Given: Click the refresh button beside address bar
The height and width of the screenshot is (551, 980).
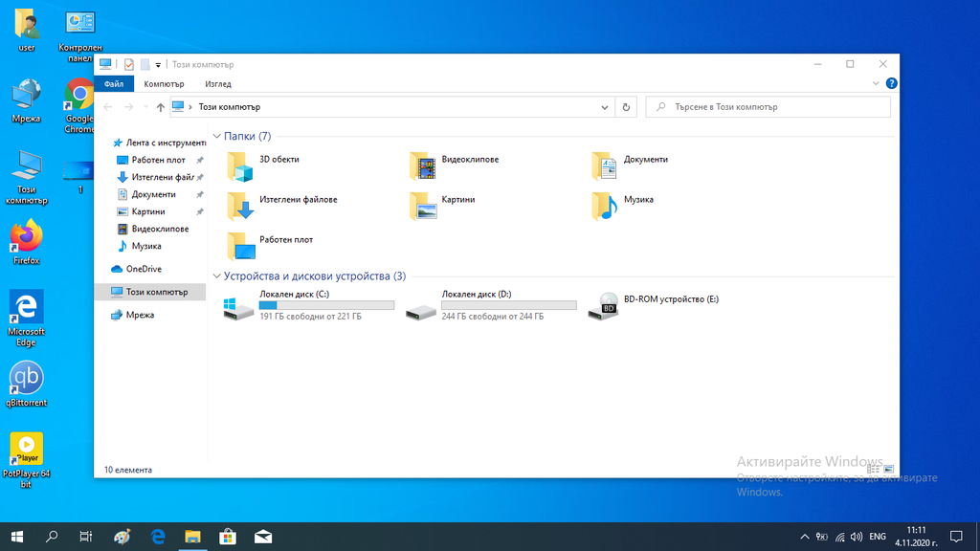Looking at the screenshot, I should click(626, 107).
